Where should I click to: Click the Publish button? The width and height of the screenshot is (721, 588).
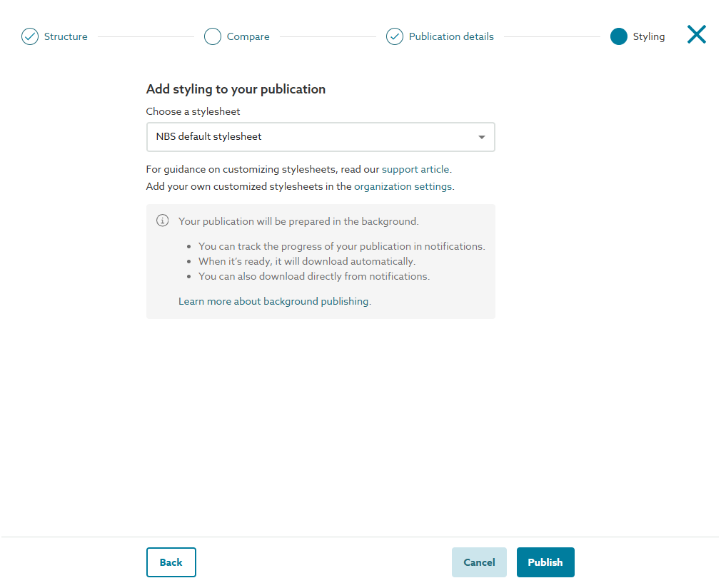pos(545,562)
